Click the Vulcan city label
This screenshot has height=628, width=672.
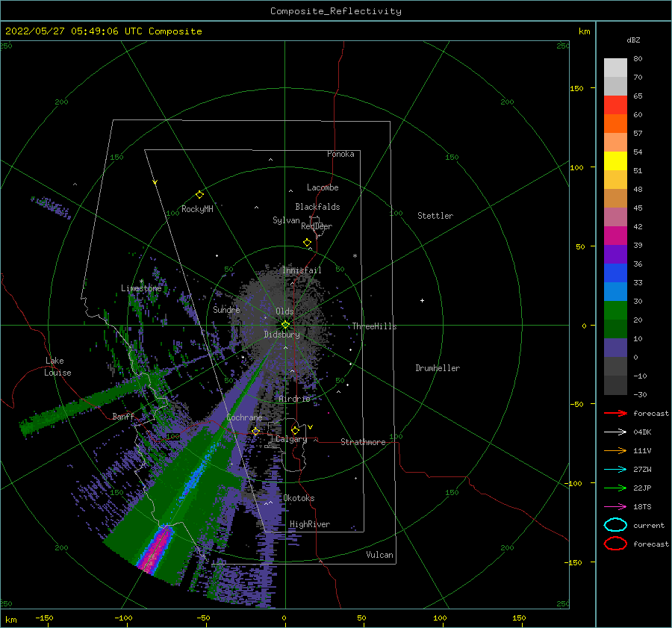click(379, 555)
